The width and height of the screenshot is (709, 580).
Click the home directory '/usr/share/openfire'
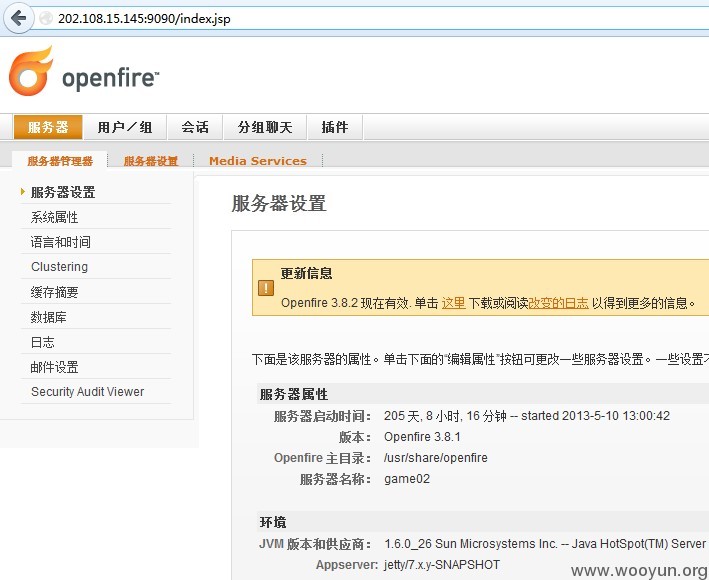(x=436, y=457)
